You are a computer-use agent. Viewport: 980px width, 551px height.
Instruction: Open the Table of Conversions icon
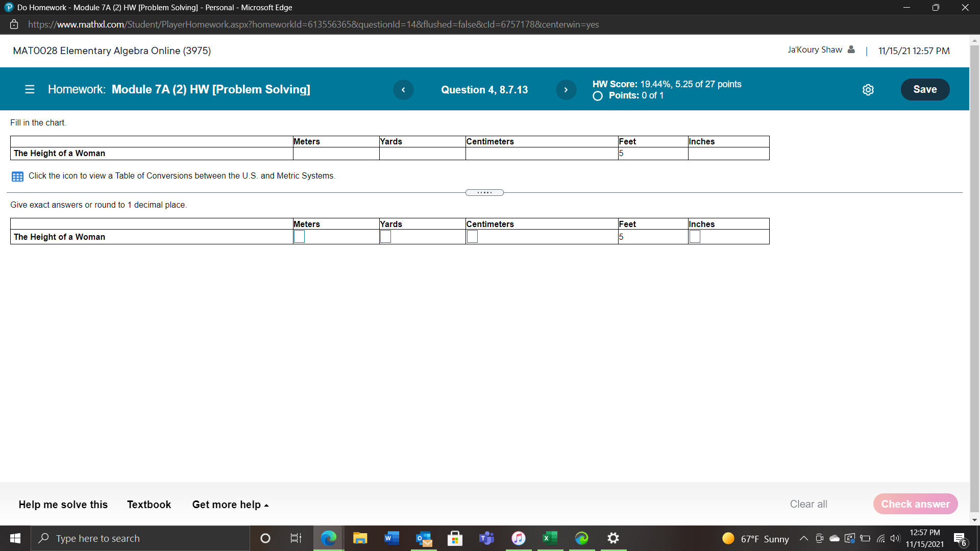pos(17,176)
